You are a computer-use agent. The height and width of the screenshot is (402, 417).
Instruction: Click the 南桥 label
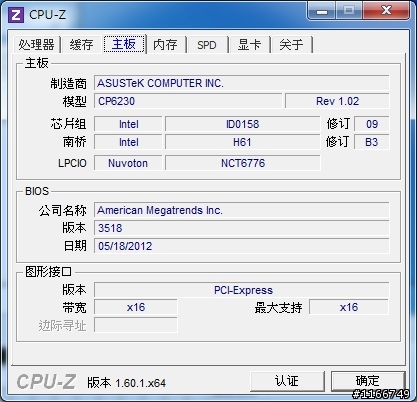(75, 142)
